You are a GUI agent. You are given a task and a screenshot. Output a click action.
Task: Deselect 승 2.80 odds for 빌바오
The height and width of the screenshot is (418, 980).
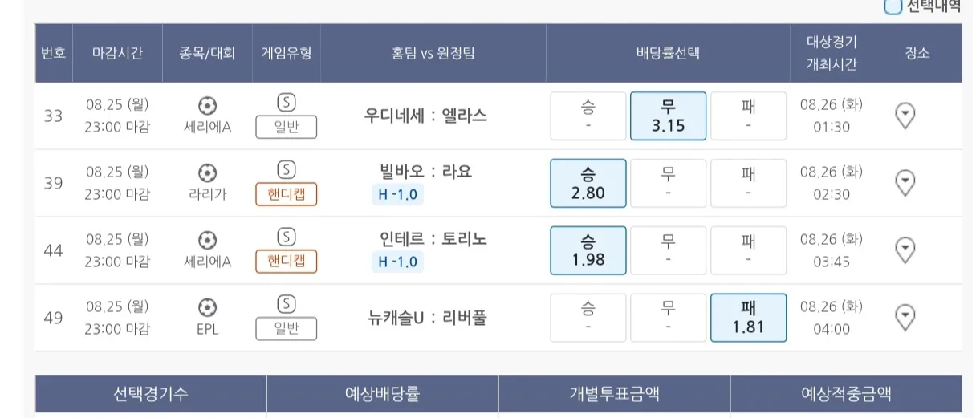(x=588, y=184)
